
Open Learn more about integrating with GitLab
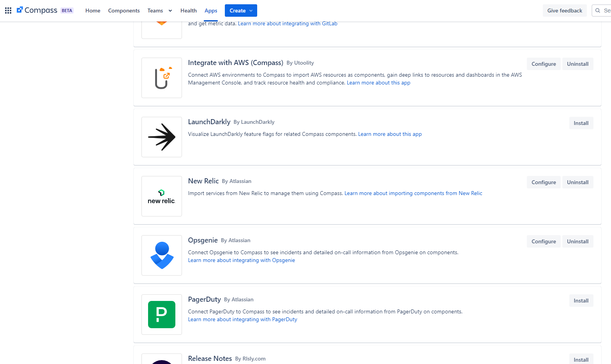pyautogui.click(x=288, y=23)
